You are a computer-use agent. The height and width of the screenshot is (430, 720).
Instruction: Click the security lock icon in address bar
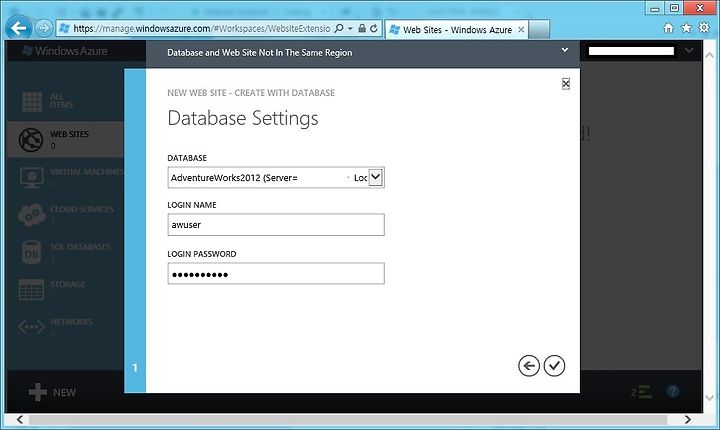(362, 28)
